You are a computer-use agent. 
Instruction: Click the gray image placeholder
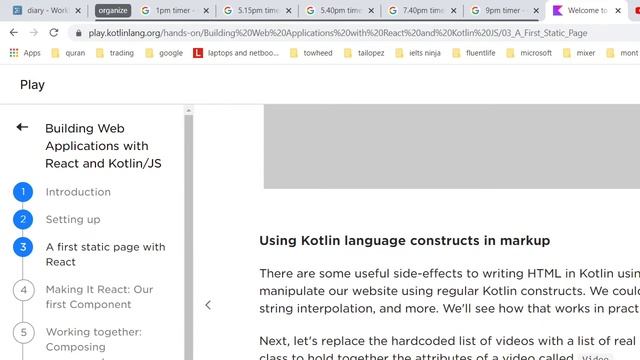pyautogui.click(x=452, y=147)
